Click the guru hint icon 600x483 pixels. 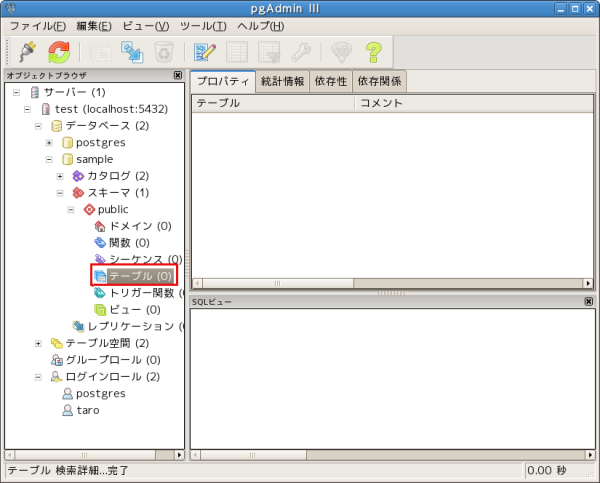pos(341,52)
